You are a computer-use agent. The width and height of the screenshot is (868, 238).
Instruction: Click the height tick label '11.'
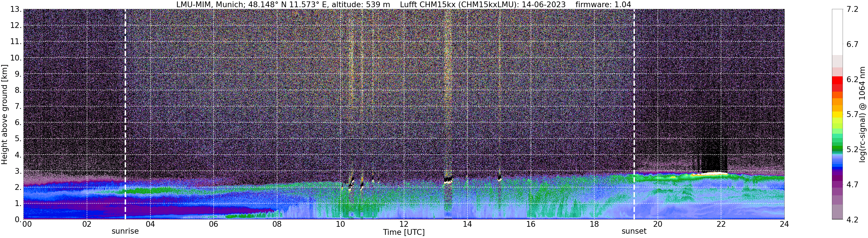[x=16, y=42]
